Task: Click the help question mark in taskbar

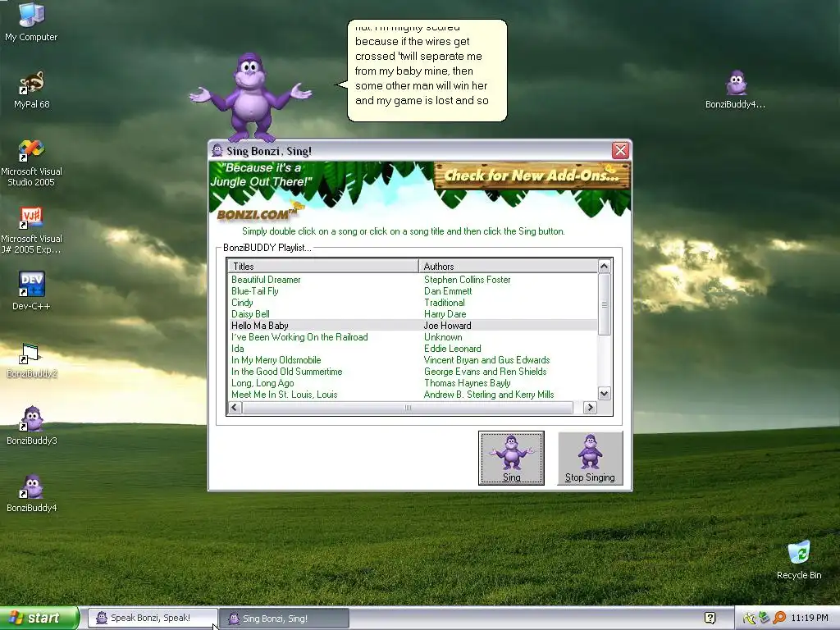Action: (710, 619)
